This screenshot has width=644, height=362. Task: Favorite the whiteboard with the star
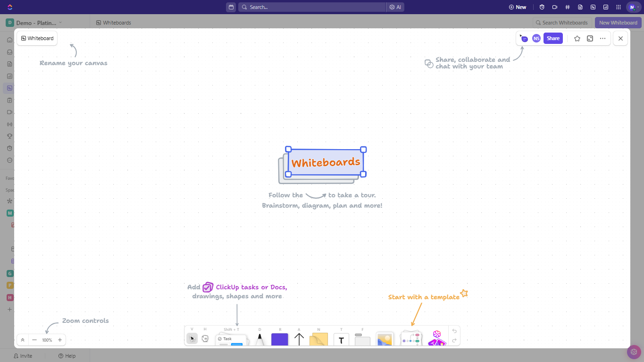coord(577,39)
